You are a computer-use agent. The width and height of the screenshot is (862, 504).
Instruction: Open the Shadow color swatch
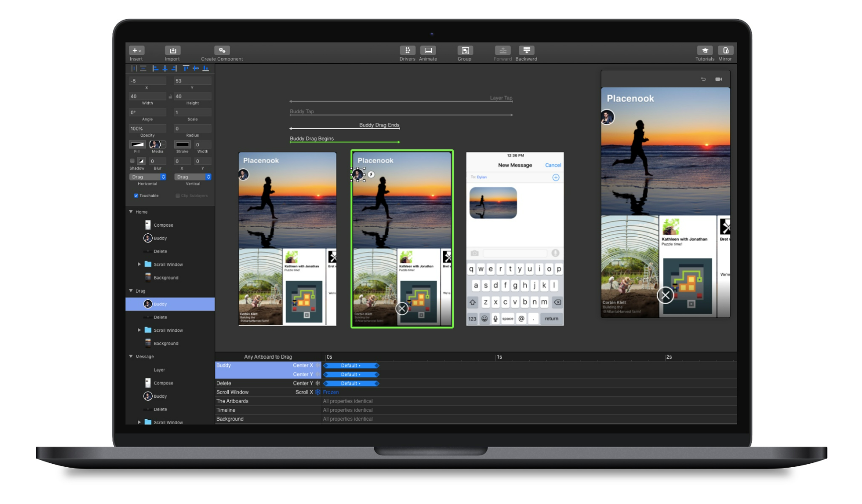click(141, 161)
